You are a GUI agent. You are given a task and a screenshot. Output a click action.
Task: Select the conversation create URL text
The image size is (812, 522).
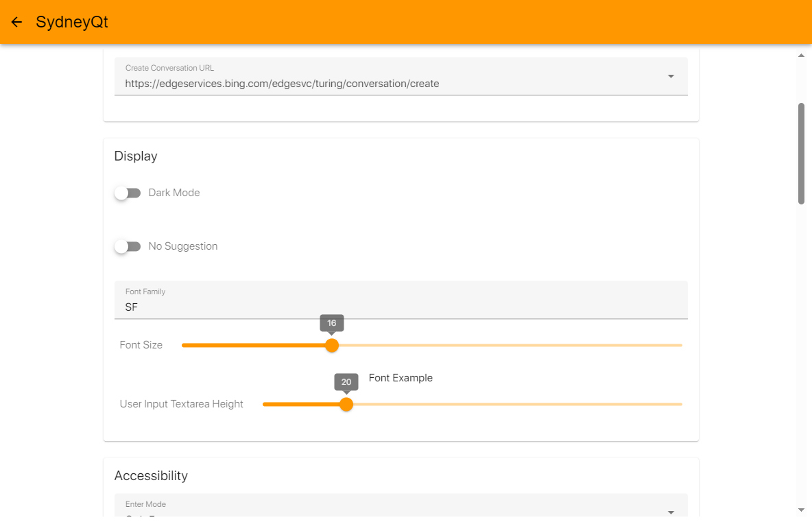click(282, 84)
